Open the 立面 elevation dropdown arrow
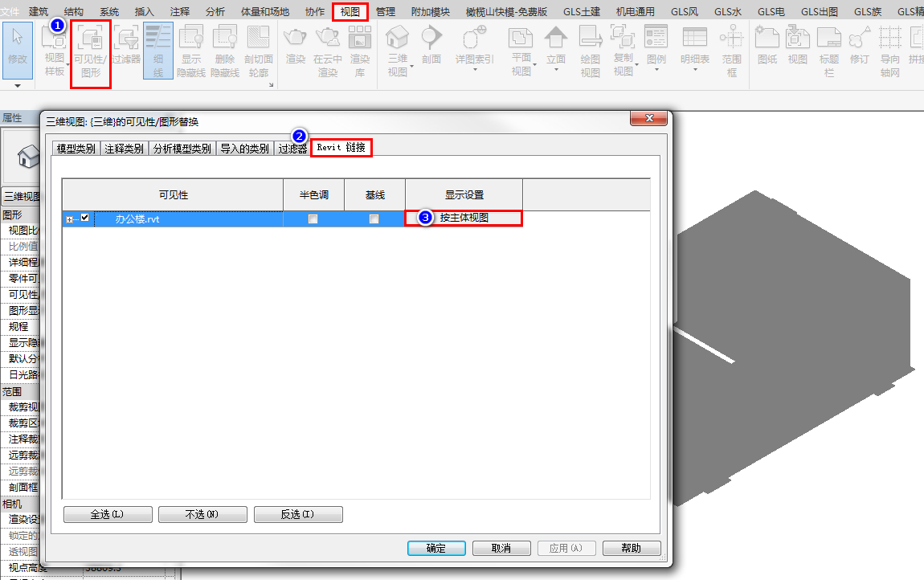 coord(556,70)
